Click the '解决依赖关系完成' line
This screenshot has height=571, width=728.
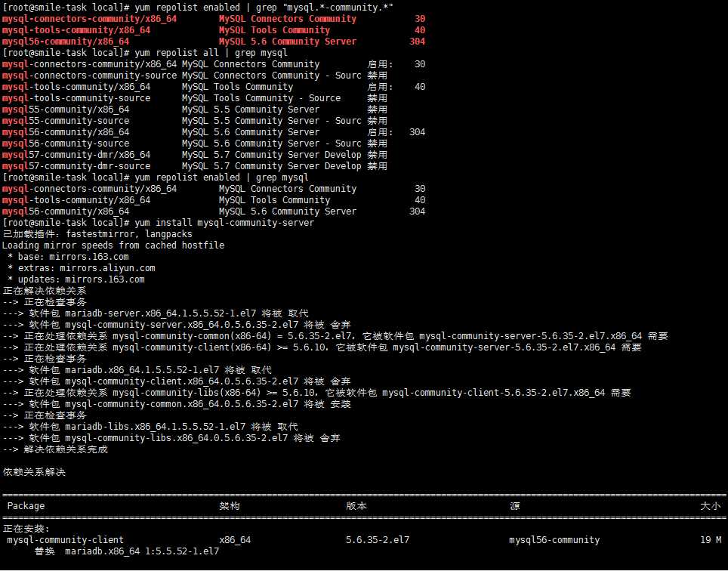(x=55, y=449)
